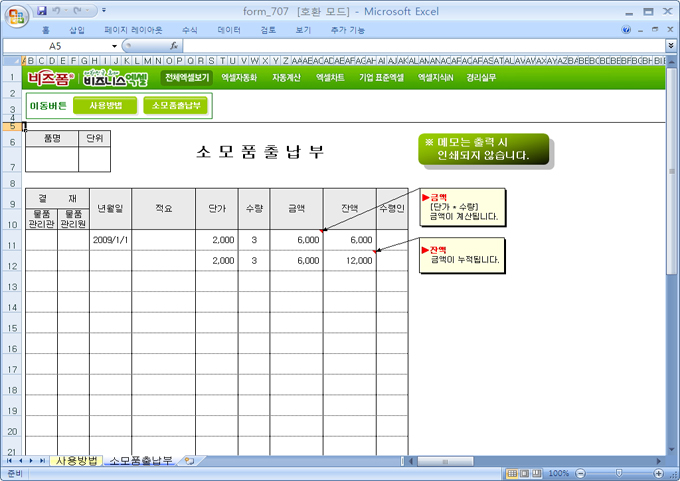Click inside the formula bar input
Screen dimensions: 680x481
pos(424,46)
